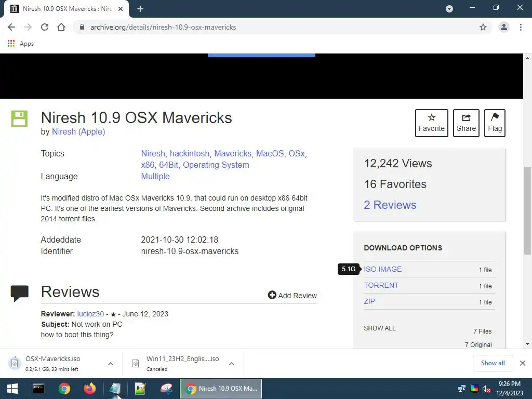
Task: Click the identifier niresh-10.9-osx-mavericks text
Action: pyautogui.click(x=190, y=251)
